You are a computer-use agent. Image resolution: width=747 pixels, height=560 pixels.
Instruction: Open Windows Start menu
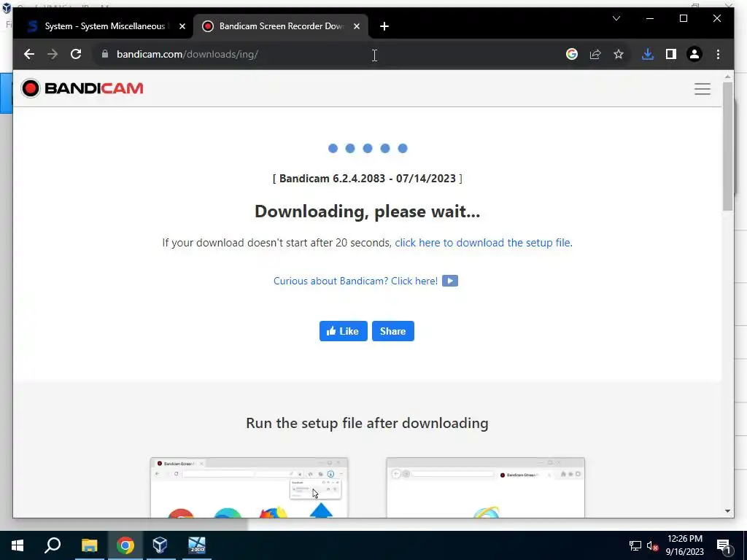point(18,545)
